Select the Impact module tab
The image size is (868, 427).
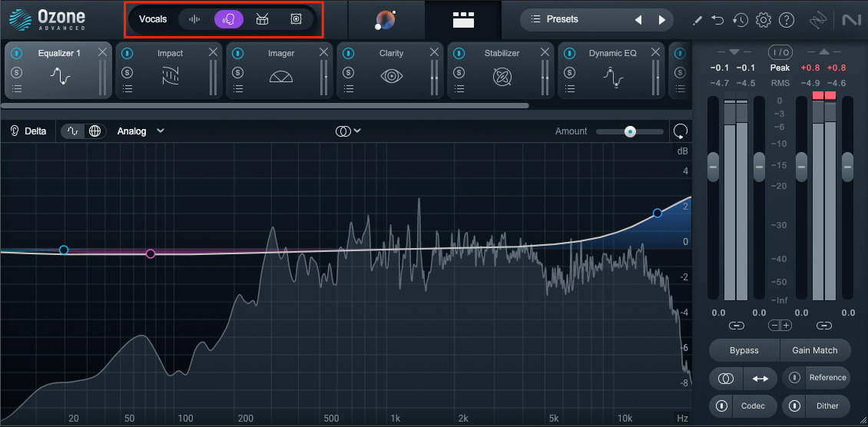tap(169, 70)
